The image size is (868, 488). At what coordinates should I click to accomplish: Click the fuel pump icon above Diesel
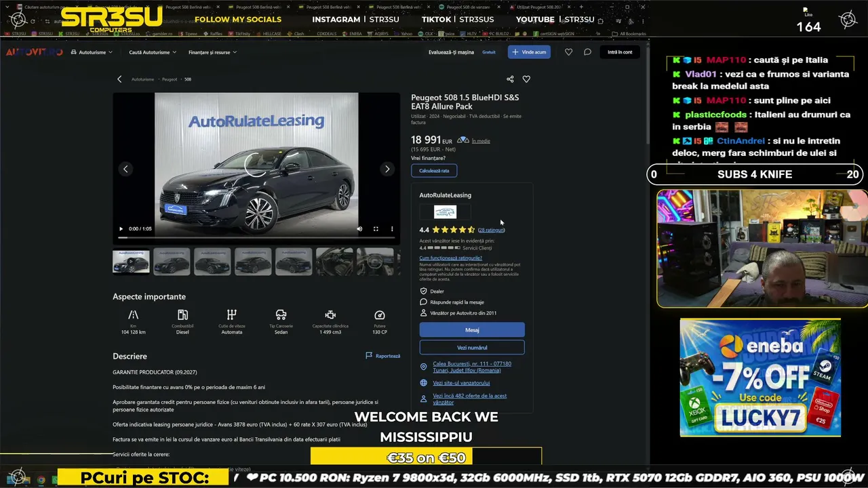[x=182, y=315]
